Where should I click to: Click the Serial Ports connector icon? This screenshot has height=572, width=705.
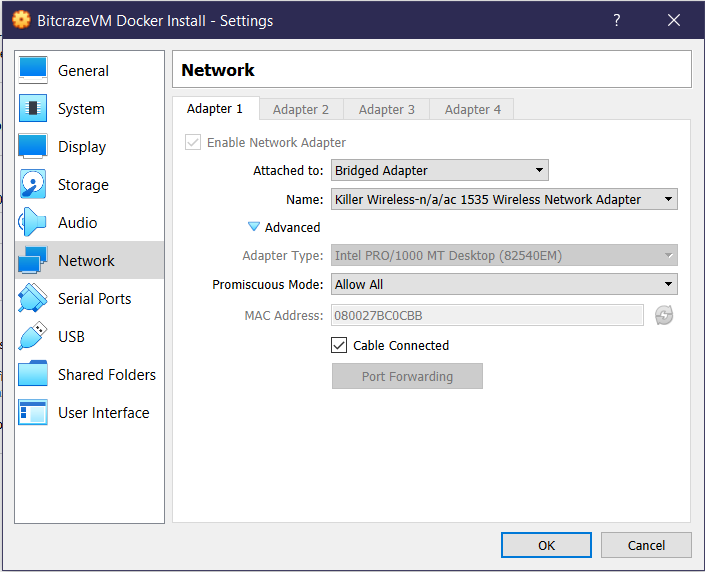click(33, 298)
